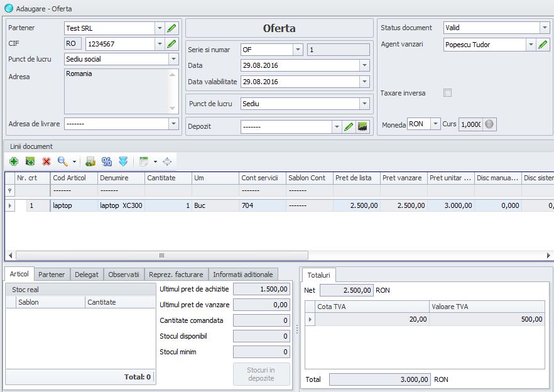Click the filter row indicator icon in the grid
Screen dimensions: 554x392
[x=10, y=191]
